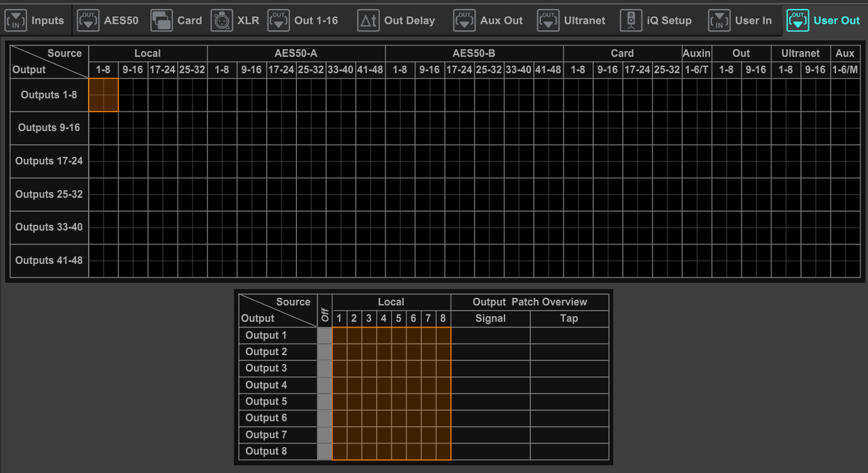Viewport: 868px width, 473px height.
Task: Click Card 25-32 column header
Action: (667, 70)
